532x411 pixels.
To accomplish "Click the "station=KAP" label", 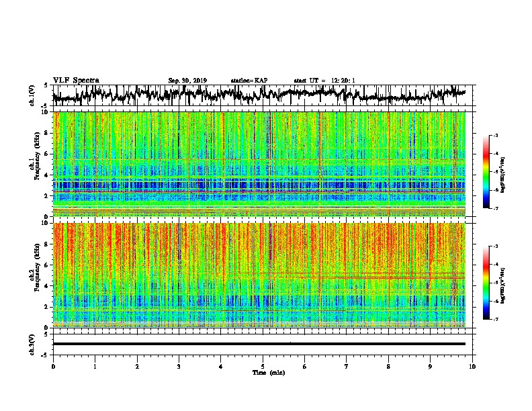I will click(x=249, y=81).
